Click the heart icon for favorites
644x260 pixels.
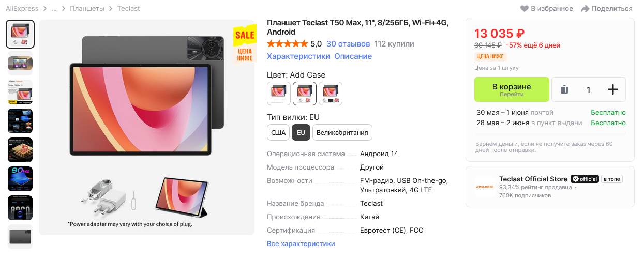click(525, 9)
